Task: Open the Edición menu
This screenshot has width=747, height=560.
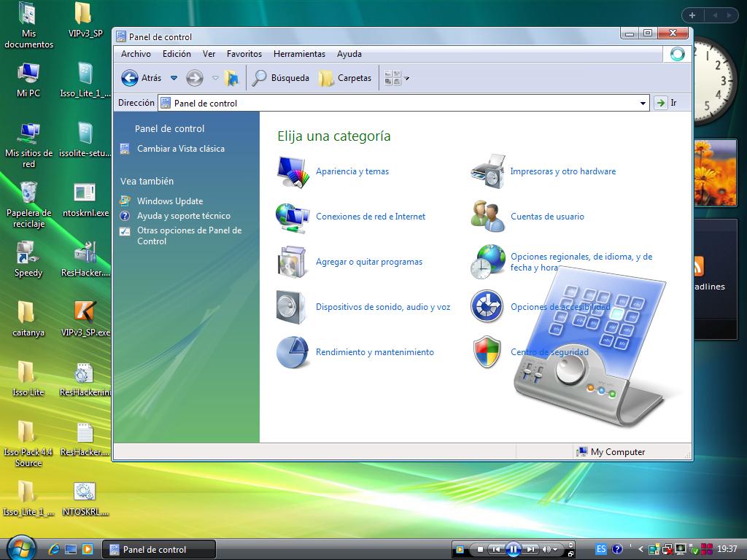Action: click(177, 54)
